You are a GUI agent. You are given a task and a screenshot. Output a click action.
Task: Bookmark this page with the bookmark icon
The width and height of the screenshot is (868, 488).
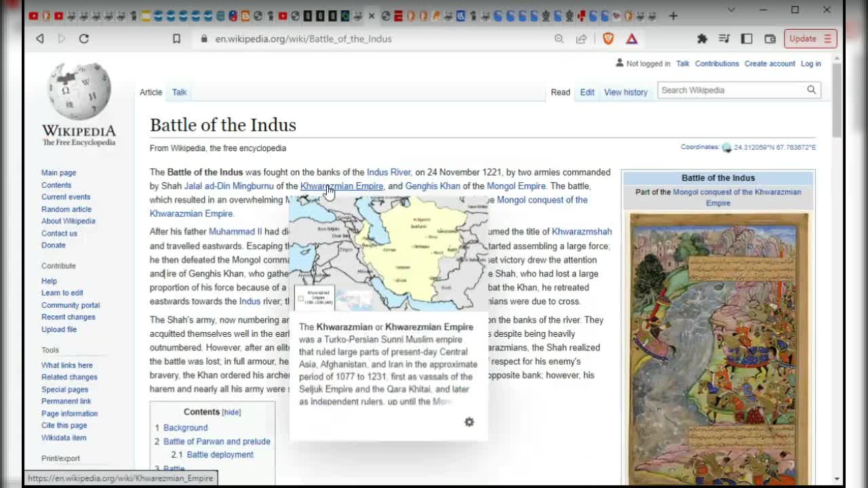[176, 39]
